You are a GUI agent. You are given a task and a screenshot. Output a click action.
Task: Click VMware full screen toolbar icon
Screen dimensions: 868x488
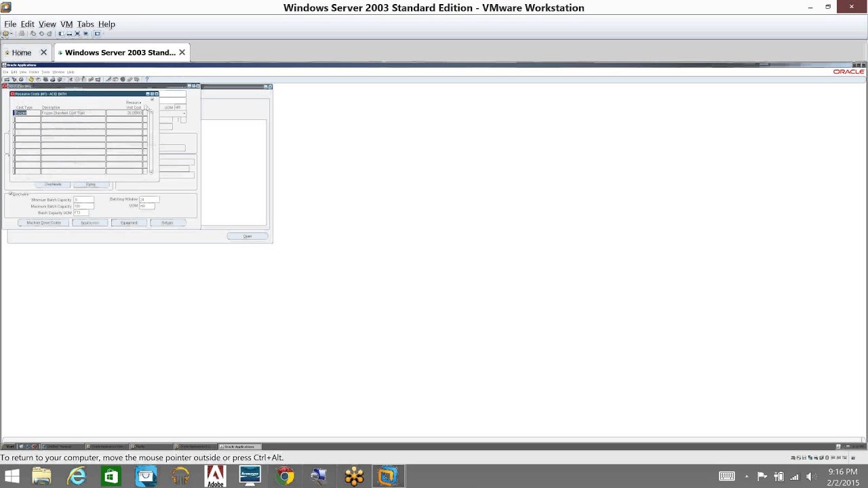[x=77, y=34]
